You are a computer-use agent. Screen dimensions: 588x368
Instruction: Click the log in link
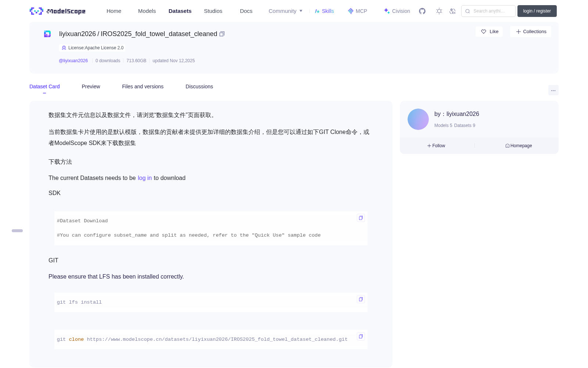point(145,178)
